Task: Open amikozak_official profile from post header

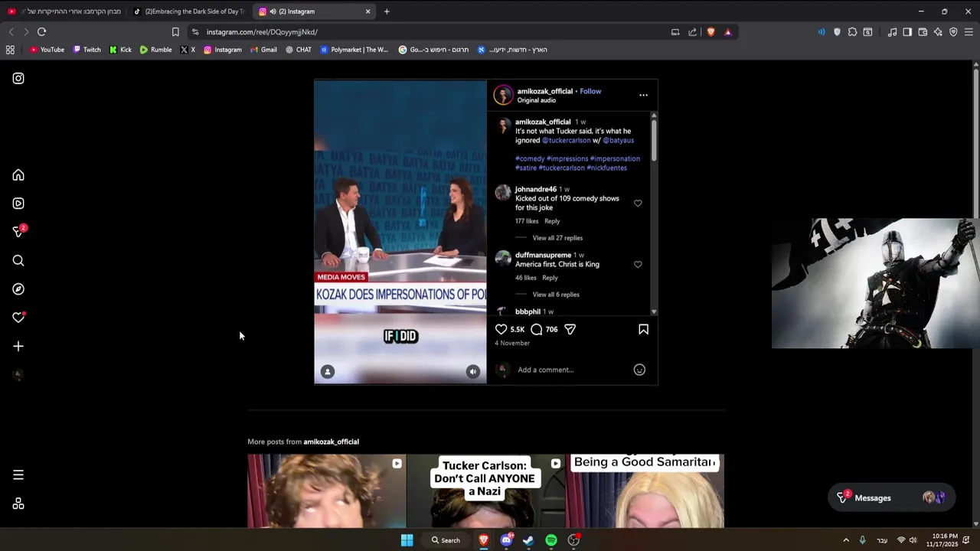Action: (544, 91)
